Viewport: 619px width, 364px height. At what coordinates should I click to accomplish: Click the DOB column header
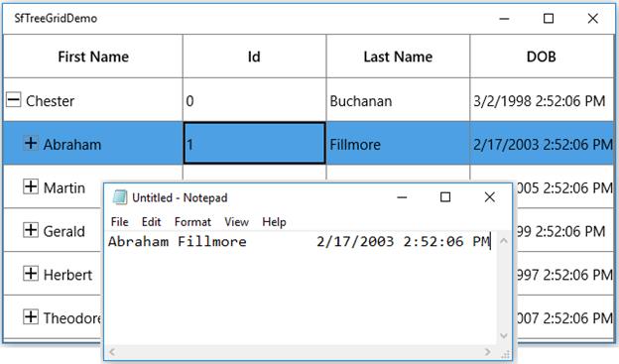pyautogui.click(x=542, y=57)
